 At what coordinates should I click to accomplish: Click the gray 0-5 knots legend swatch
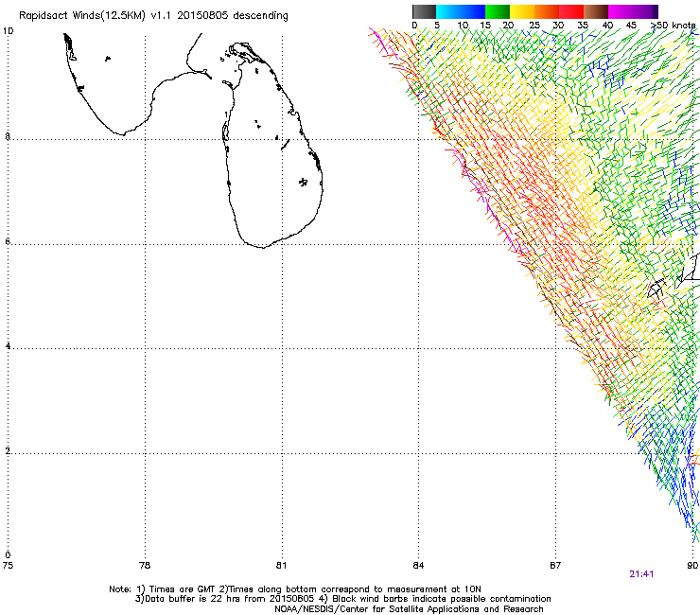tap(424, 11)
